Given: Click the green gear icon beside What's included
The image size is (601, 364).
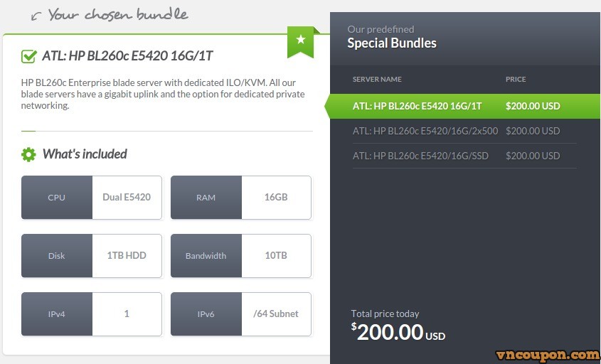Looking at the screenshot, I should pos(28,154).
